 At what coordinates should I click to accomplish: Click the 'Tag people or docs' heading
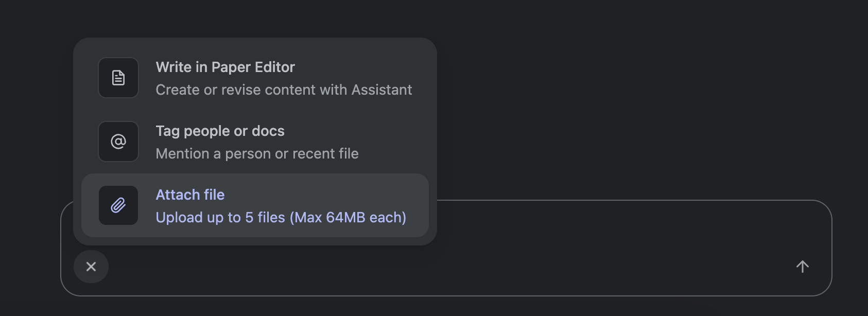pyautogui.click(x=220, y=131)
